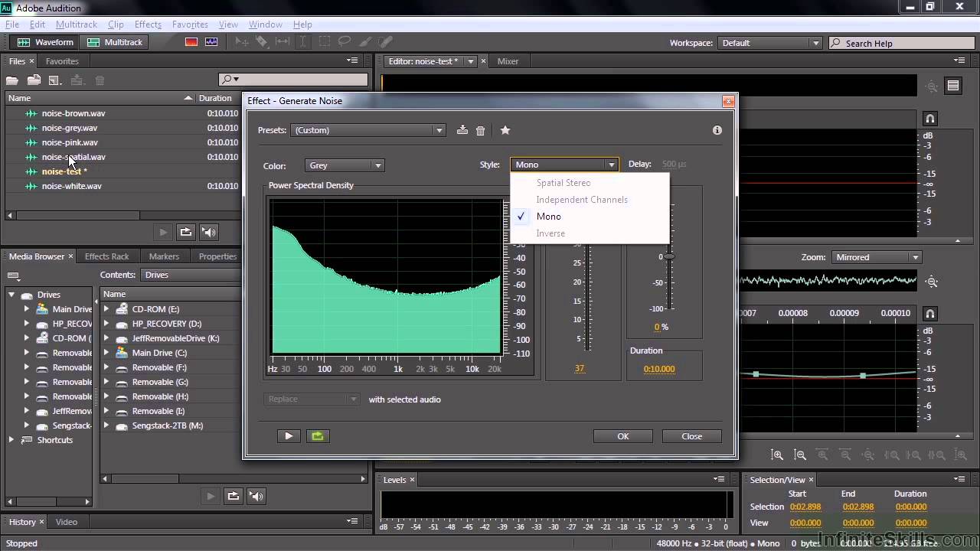980x551 pixels.
Task: Add the effect to favorites with the star
Action: coord(505,130)
